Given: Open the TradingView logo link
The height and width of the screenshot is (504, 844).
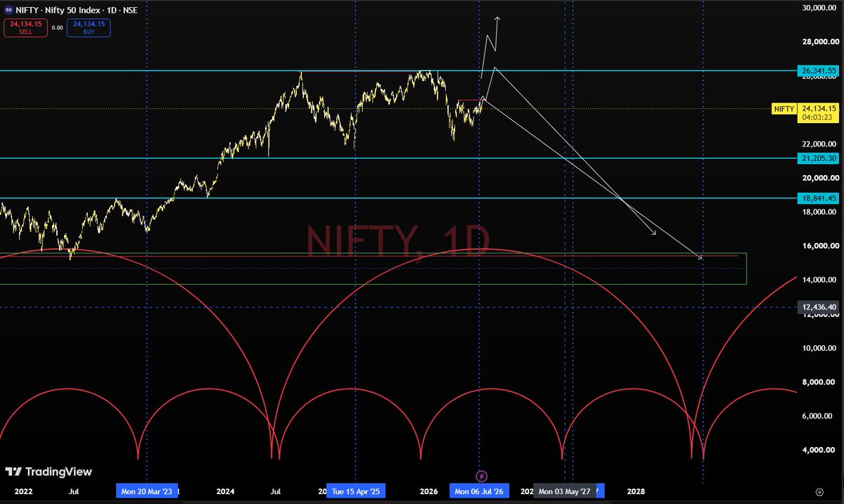Looking at the screenshot, I should tap(49, 472).
